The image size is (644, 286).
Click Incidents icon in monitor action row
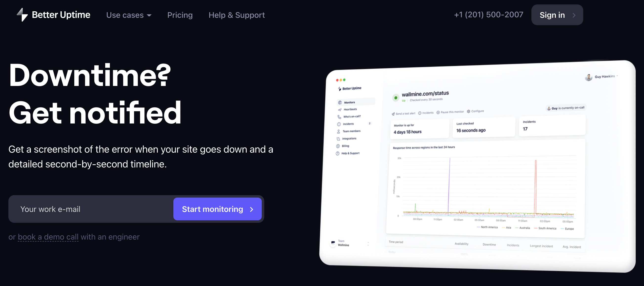pos(420,113)
